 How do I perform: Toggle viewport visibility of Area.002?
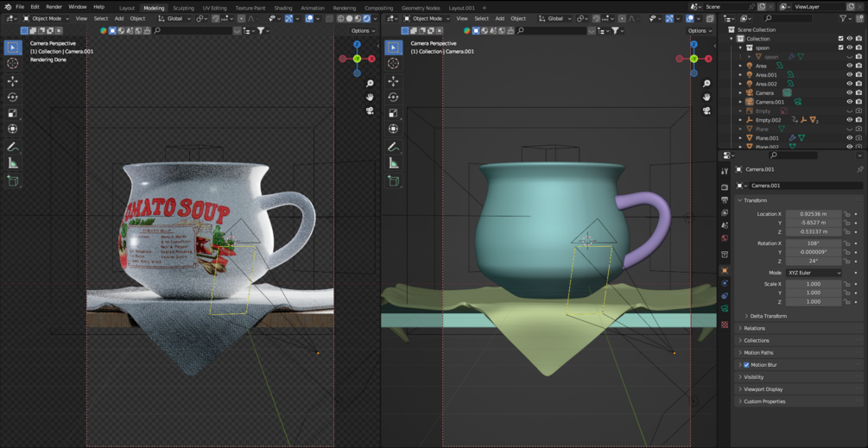pyautogui.click(x=850, y=84)
